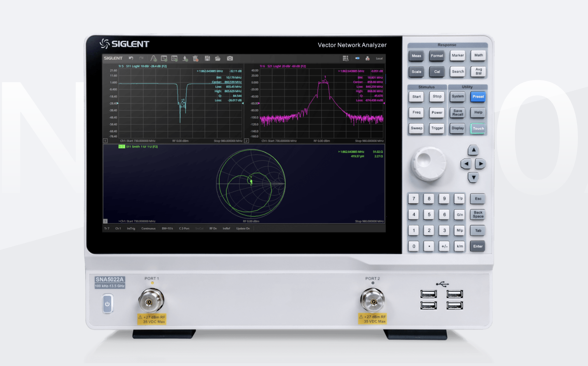The image size is (588, 366).
Task: Click C 2-Port in the status bar
Action: click(184, 228)
